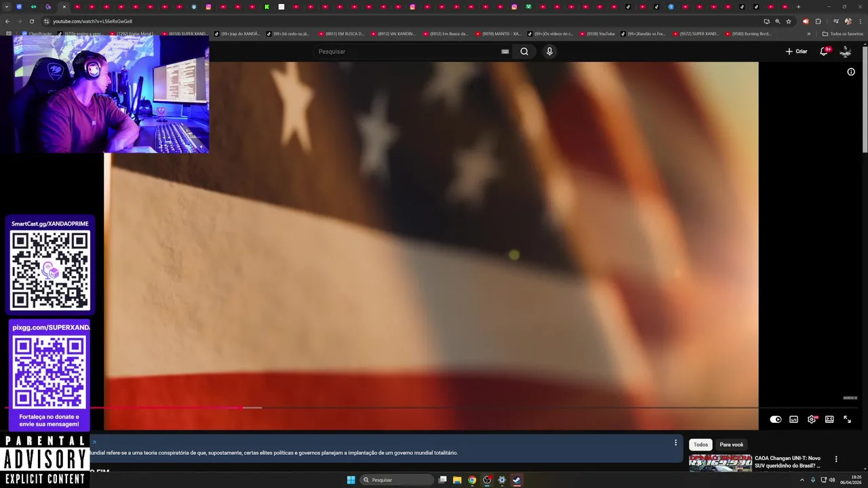Bookmark this page with star icon
The image size is (868, 488).
(x=789, y=21)
